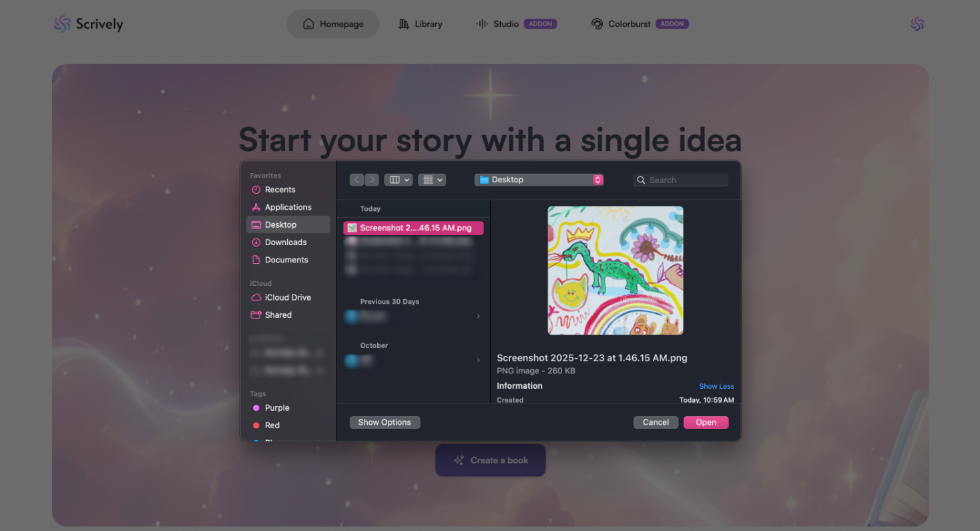Open the Library tab
This screenshot has width=980, height=531.
pos(421,24)
